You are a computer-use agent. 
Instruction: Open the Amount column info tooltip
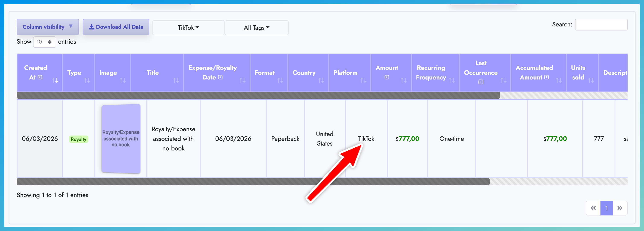pyautogui.click(x=387, y=77)
